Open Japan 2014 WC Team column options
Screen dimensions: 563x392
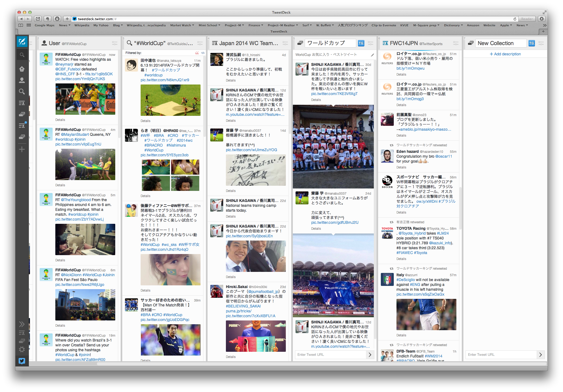pyautogui.click(x=285, y=43)
